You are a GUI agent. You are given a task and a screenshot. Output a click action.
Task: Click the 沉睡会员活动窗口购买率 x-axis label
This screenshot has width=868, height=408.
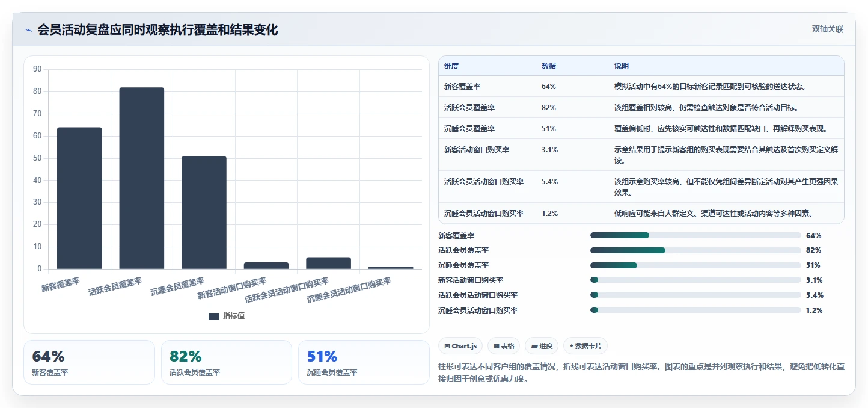(x=349, y=289)
